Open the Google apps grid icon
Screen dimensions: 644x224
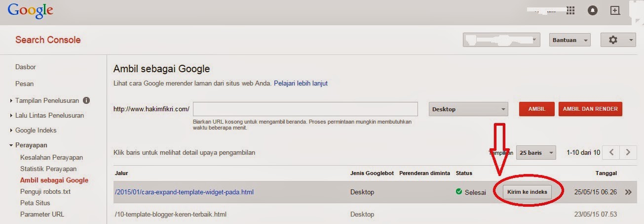pos(571,10)
